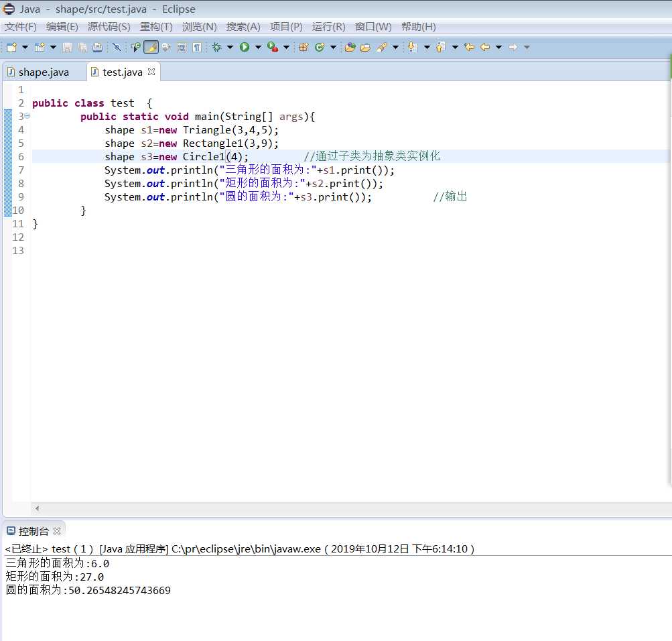
Task: Open External Tools dropdown arrow
Action: (286, 47)
